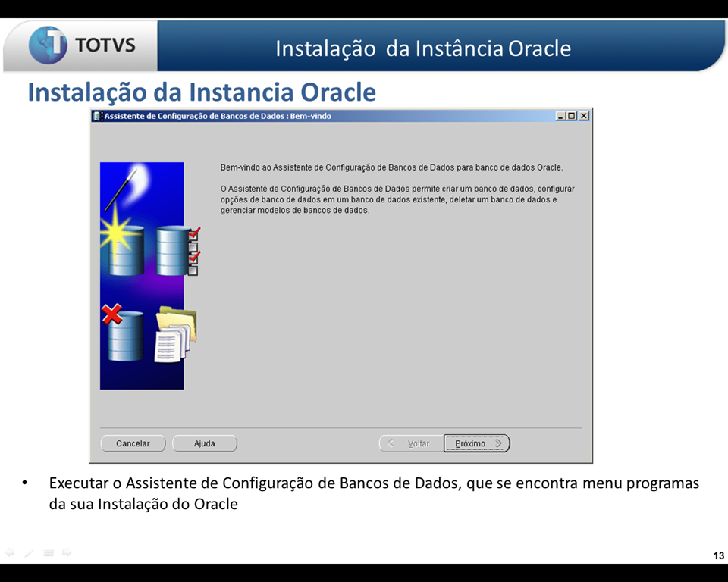The height and width of the screenshot is (582, 728).
Task: Click the heading 'Instalação da Instancia Oracle'
Action: pos(202,92)
